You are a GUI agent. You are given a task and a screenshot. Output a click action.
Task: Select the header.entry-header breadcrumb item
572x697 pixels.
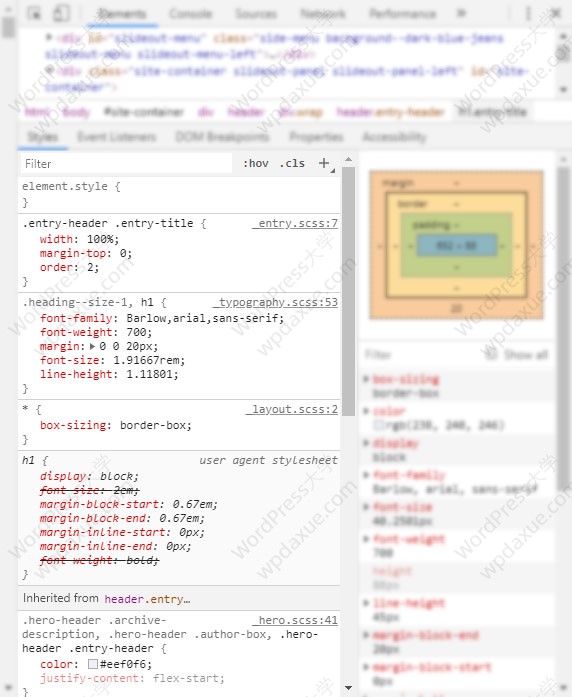[390, 112]
